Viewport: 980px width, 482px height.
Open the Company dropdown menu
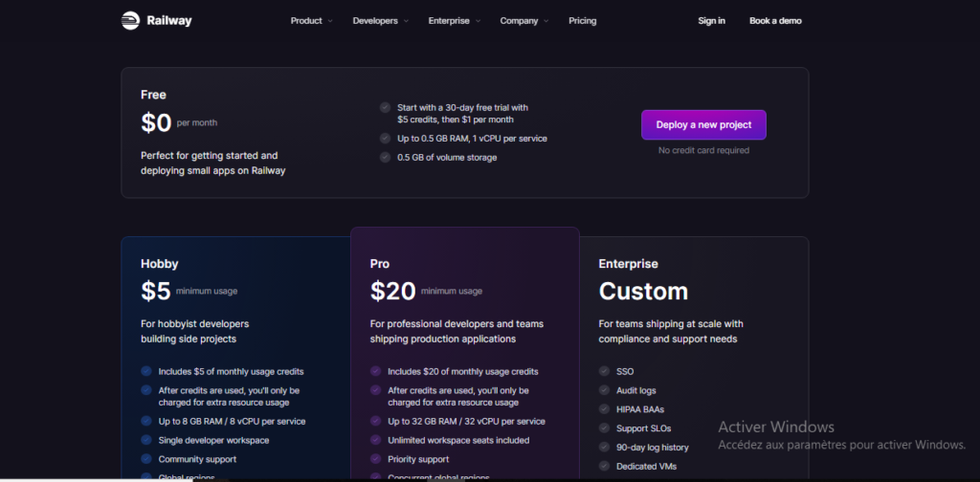pos(524,21)
